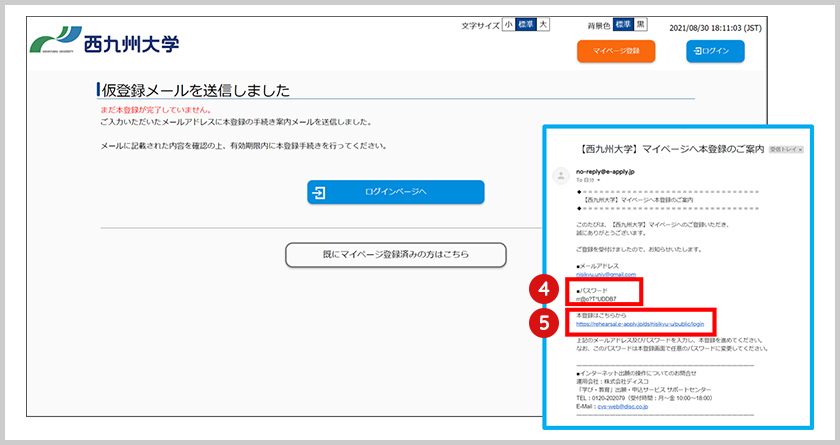Screen dimensions: 840x445
Task: Click the sender no-reply@e-apply.jp
Action: [x=605, y=172]
